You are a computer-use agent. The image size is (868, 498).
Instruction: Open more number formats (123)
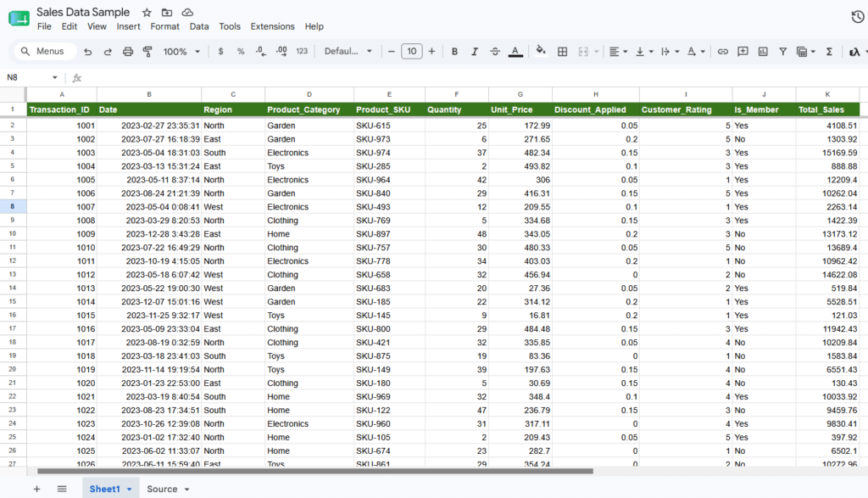[x=302, y=52]
